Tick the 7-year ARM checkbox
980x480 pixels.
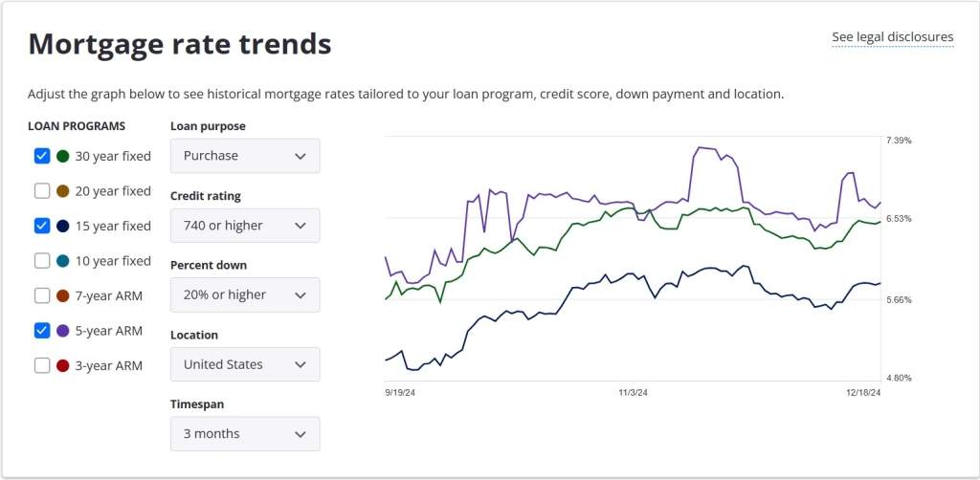[42, 295]
